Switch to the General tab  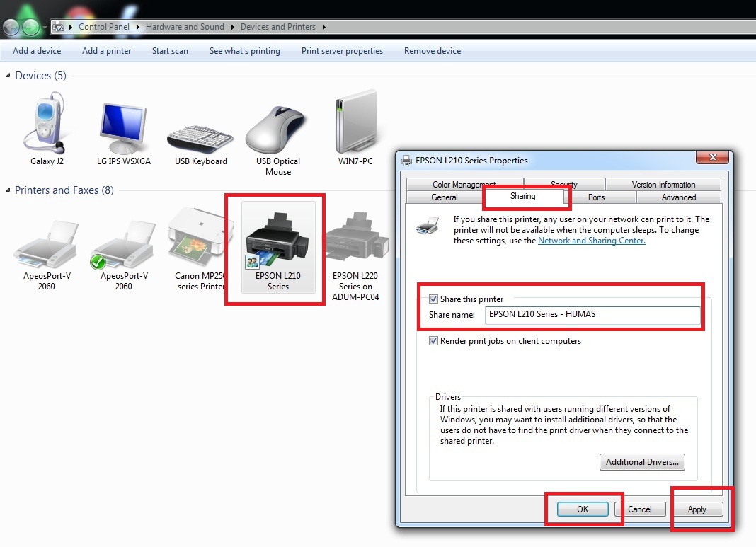point(445,197)
